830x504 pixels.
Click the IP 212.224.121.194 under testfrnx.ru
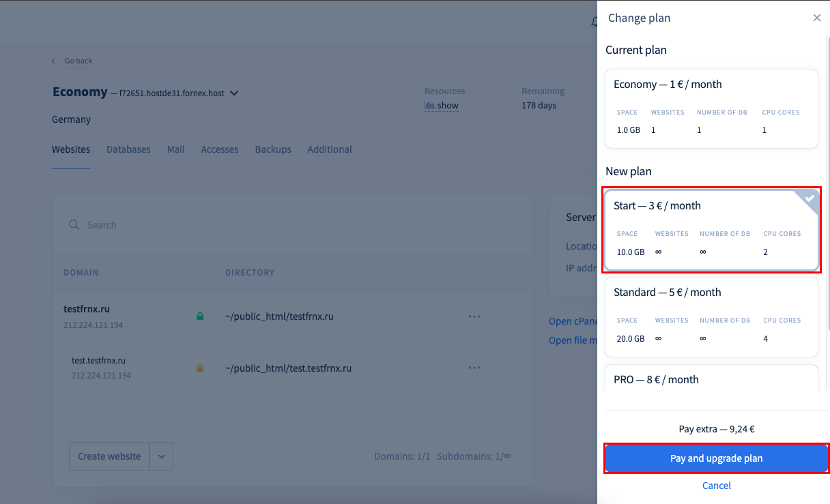point(94,325)
